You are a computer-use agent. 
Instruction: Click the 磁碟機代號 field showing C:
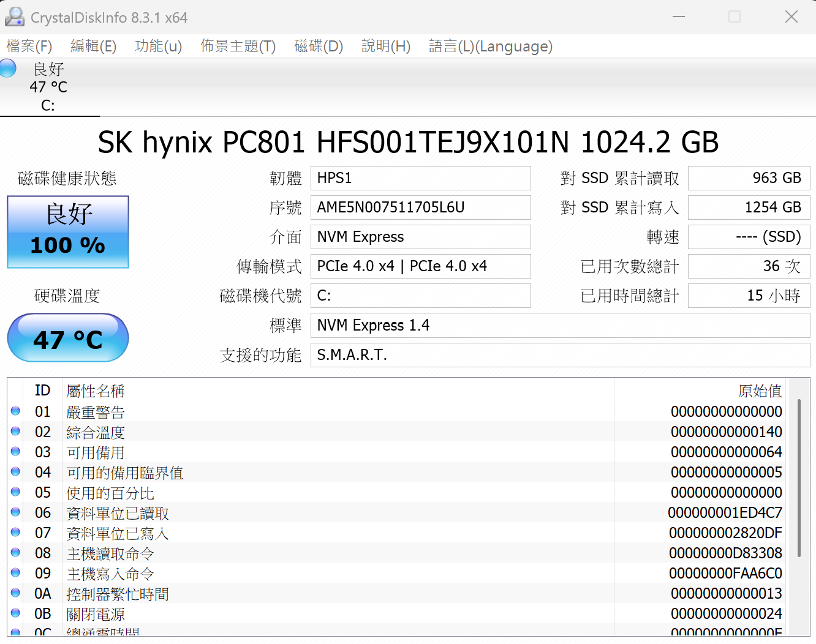click(421, 296)
